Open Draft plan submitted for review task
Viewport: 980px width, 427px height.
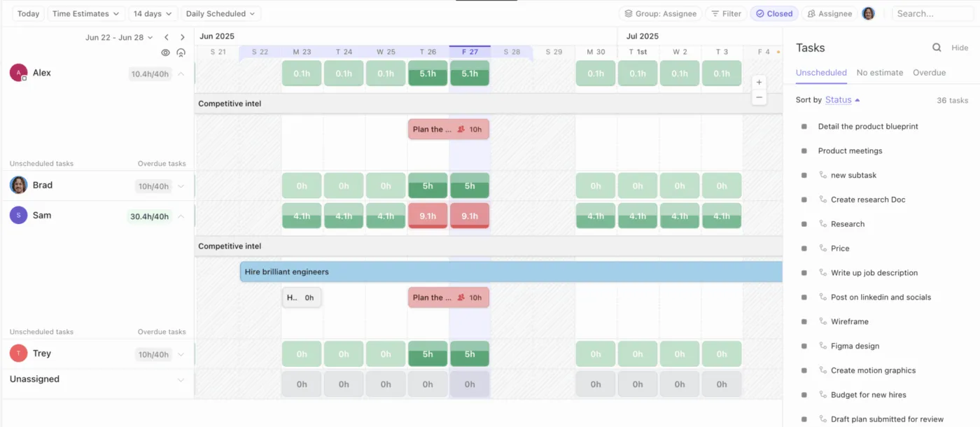coord(887,419)
